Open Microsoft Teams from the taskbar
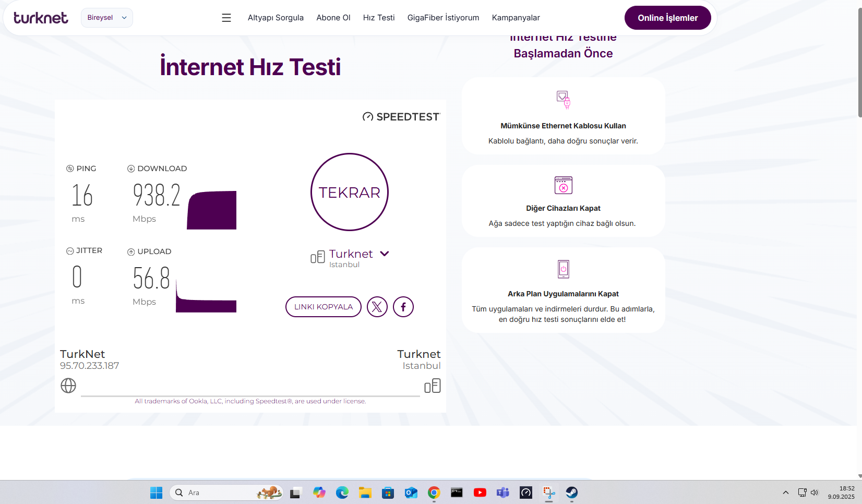This screenshot has height=504, width=862. pos(503,493)
